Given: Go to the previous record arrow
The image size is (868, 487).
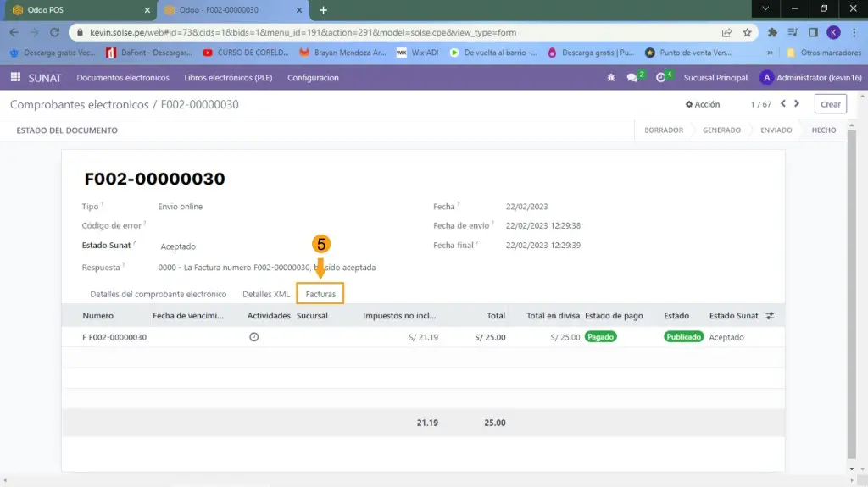Looking at the screenshot, I should tap(783, 104).
